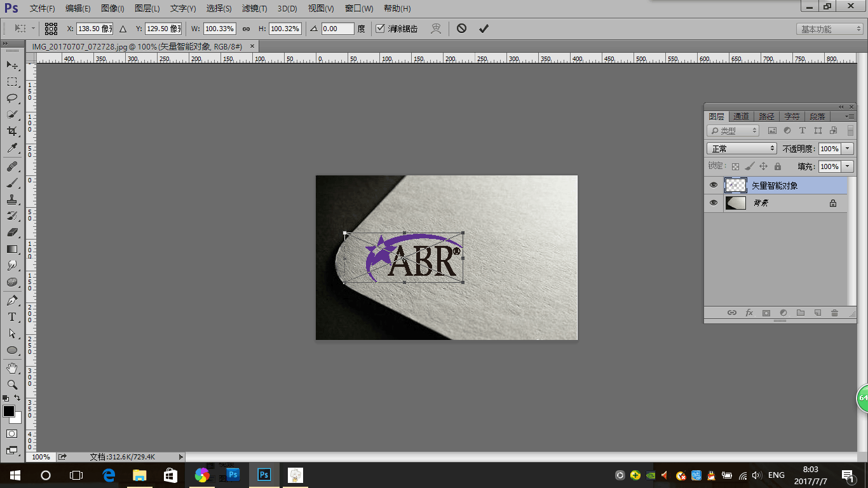Select the Crop tool

coord(12,131)
